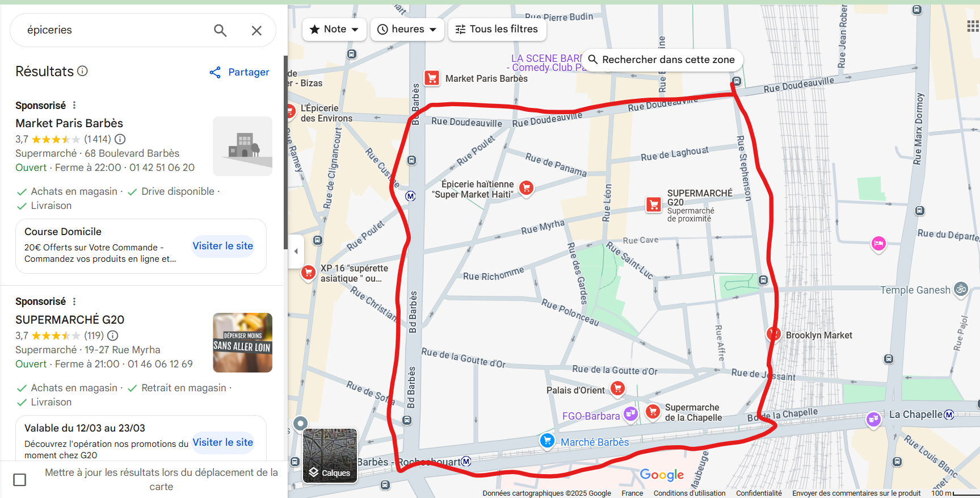This screenshot has height=498, width=980.
Task: Click the Brooklyn Market red pin
Action: 773,334
